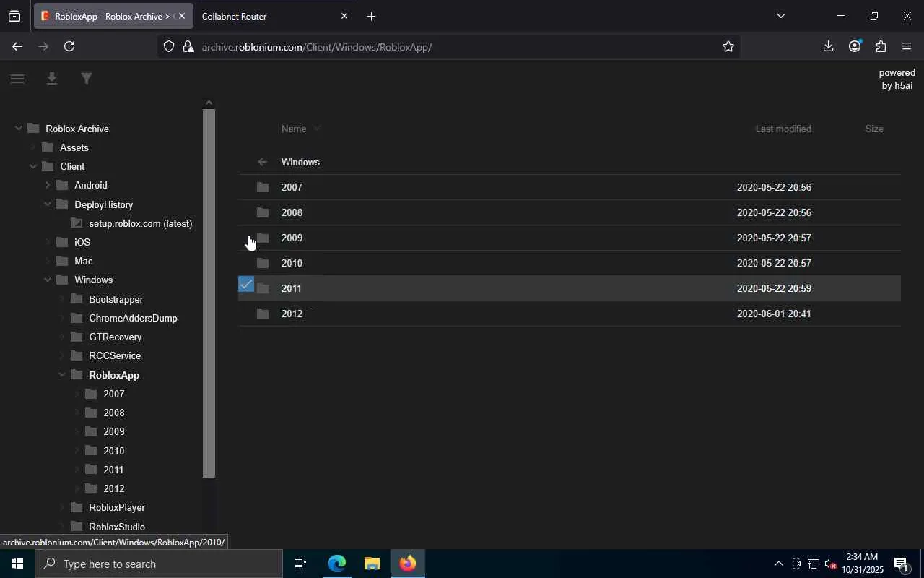Open the Firefox account menu

coord(855,46)
